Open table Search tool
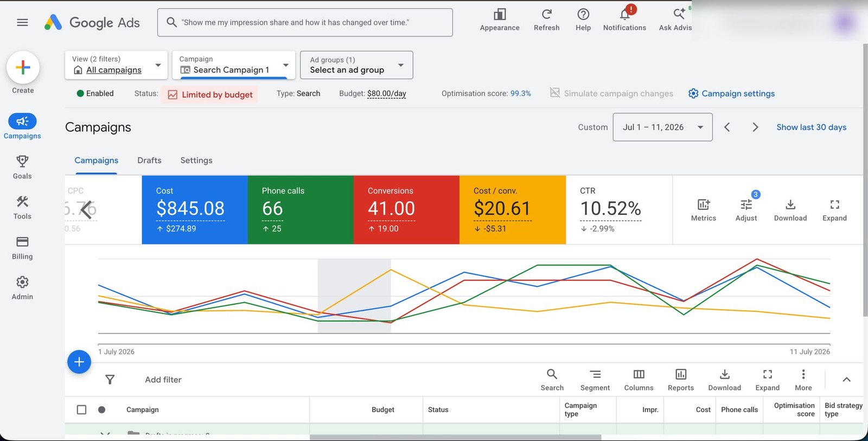 tap(552, 380)
